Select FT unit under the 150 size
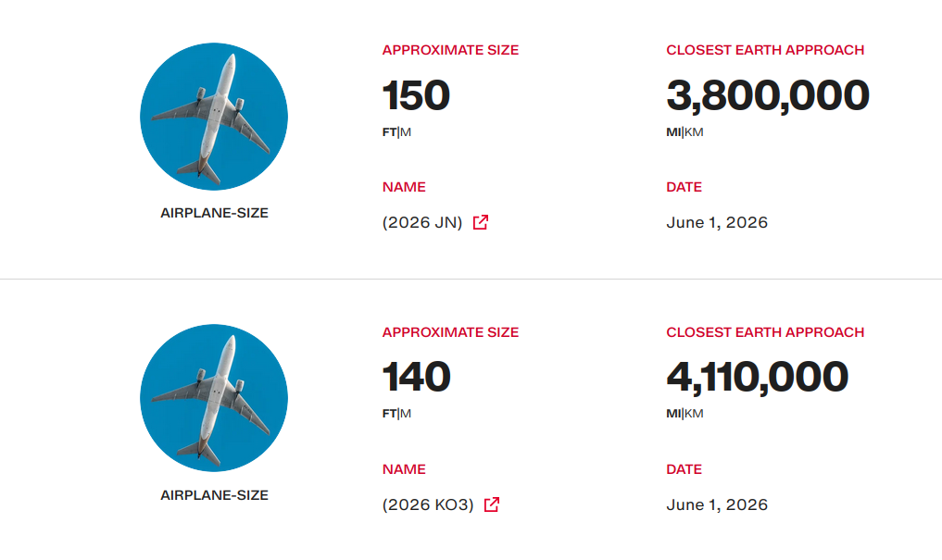The width and height of the screenshot is (942, 560). pos(389,132)
